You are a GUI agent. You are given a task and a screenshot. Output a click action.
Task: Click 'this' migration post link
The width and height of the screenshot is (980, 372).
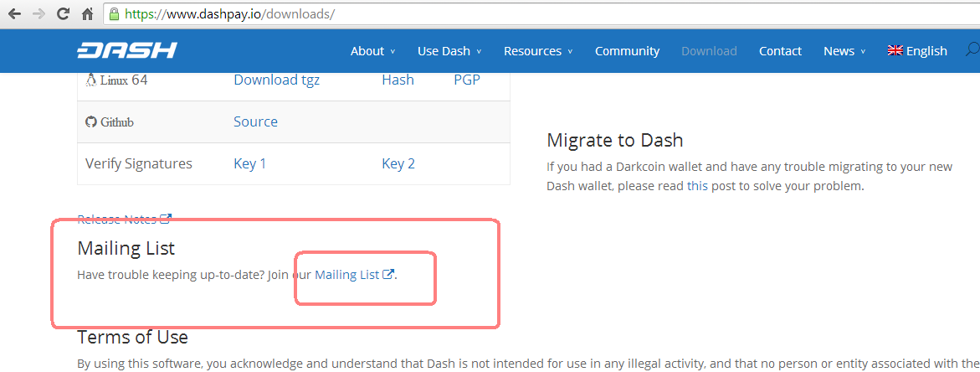(x=697, y=186)
